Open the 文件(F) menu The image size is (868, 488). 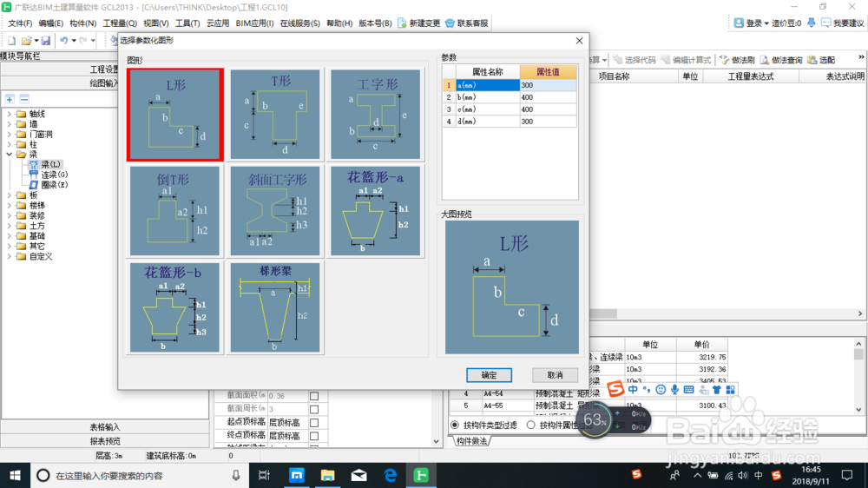click(20, 23)
